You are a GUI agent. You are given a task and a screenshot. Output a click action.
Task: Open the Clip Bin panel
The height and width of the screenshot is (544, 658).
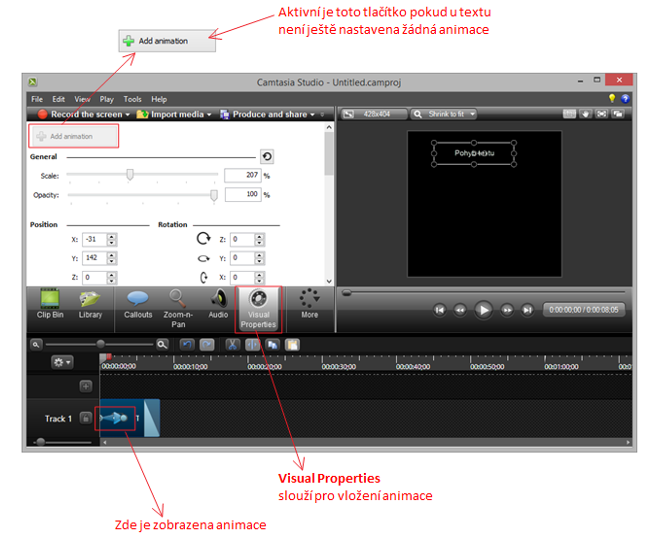coord(51,304)
